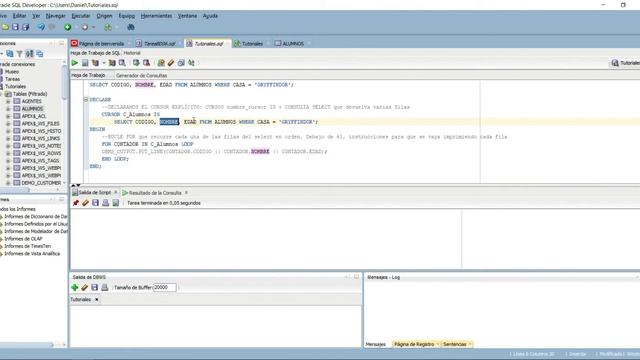Click Save in the main toolbar
Viewport: 640px width, 360px height.
coord(16,27)
